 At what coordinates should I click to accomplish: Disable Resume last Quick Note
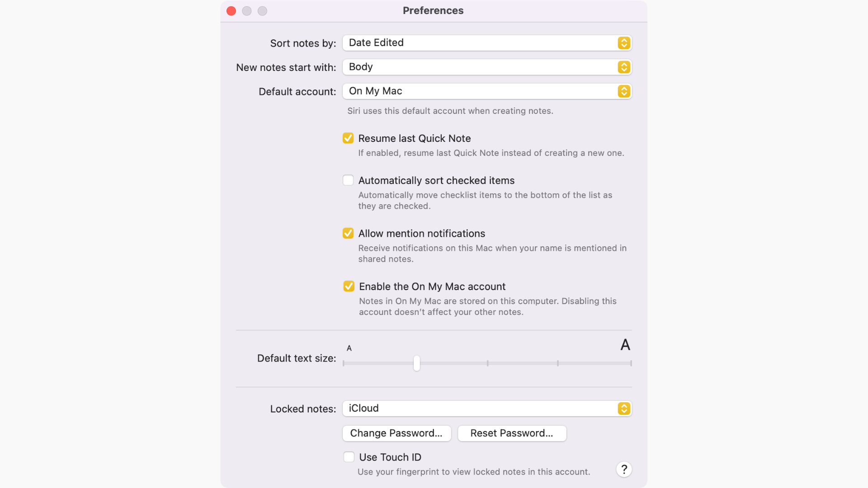tap(348, 138)
